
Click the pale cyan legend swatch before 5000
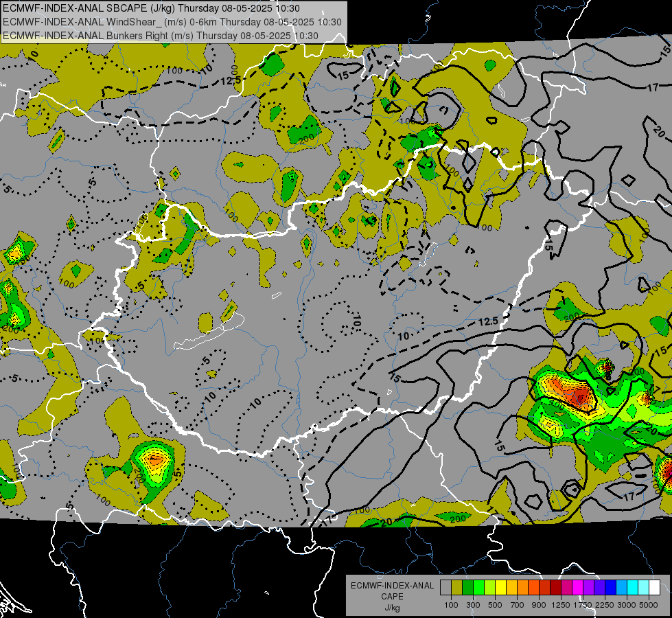pyautogui.click(x=644, y=588)
